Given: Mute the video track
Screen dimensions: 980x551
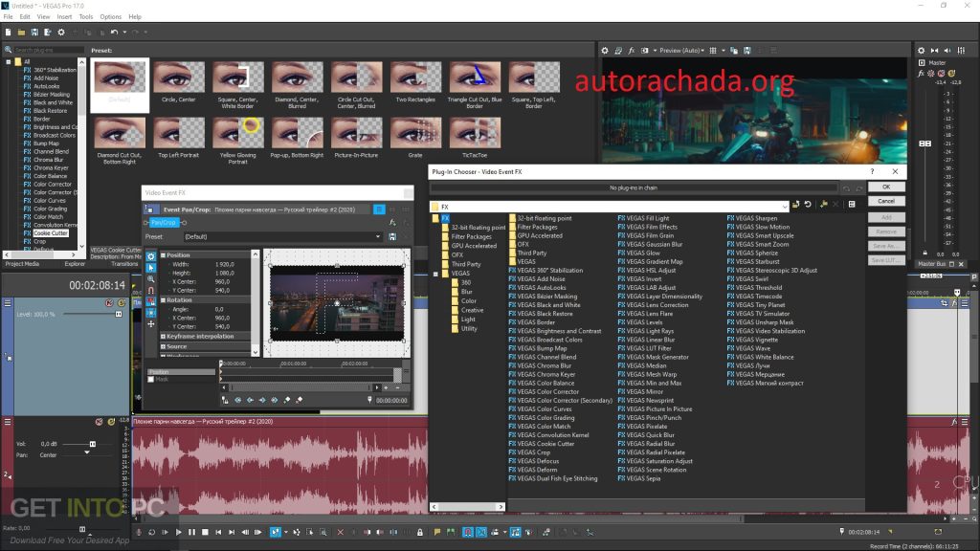Looking at the screenshot, I should coord(109,303).
